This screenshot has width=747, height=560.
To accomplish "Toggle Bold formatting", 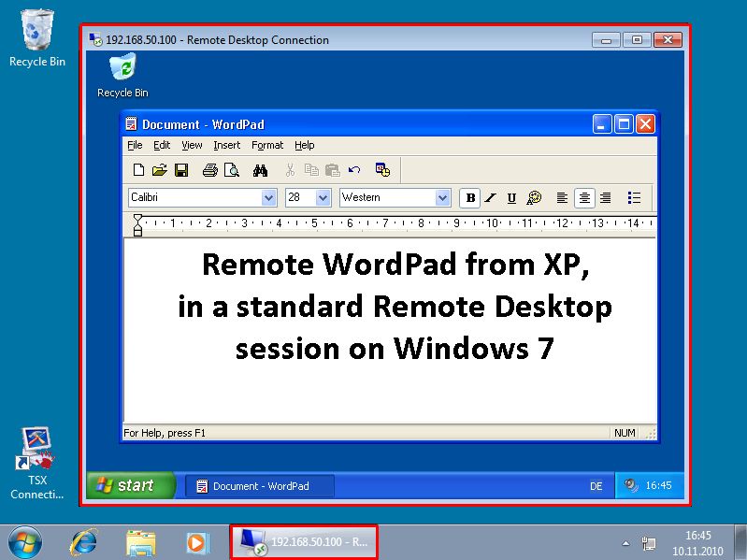I will click(x=470, y=198).
